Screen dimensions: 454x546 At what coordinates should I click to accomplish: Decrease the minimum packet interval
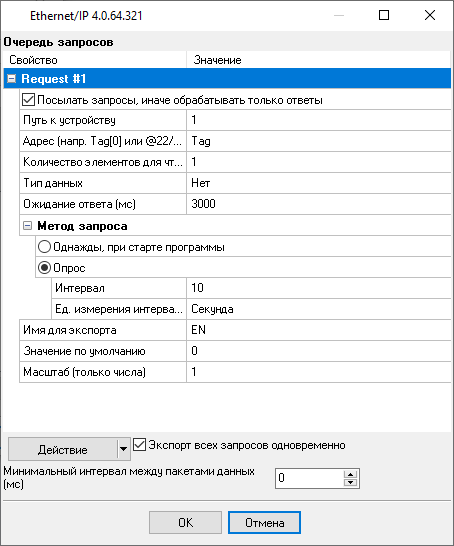351,483
